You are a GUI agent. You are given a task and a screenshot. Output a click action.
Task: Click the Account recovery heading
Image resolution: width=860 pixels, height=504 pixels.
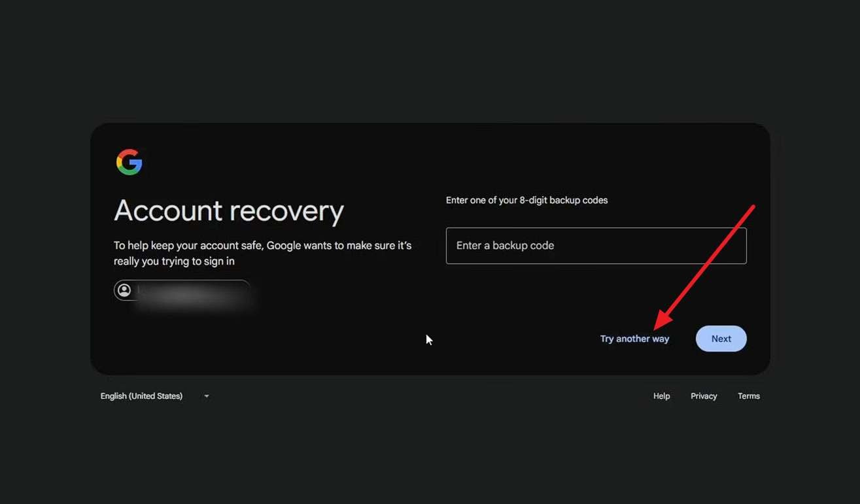pos(229,211)
